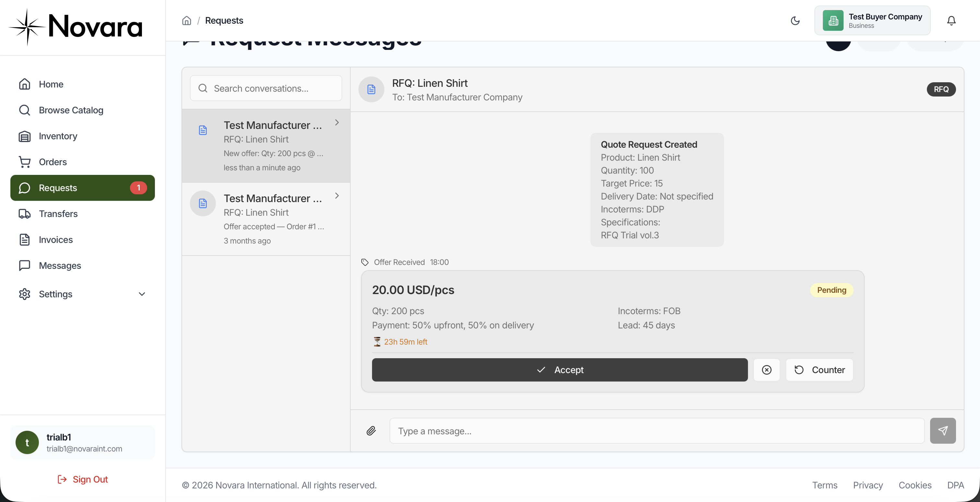
Task: Open conversation with New offer Qty 200
Action: (266, 146)
